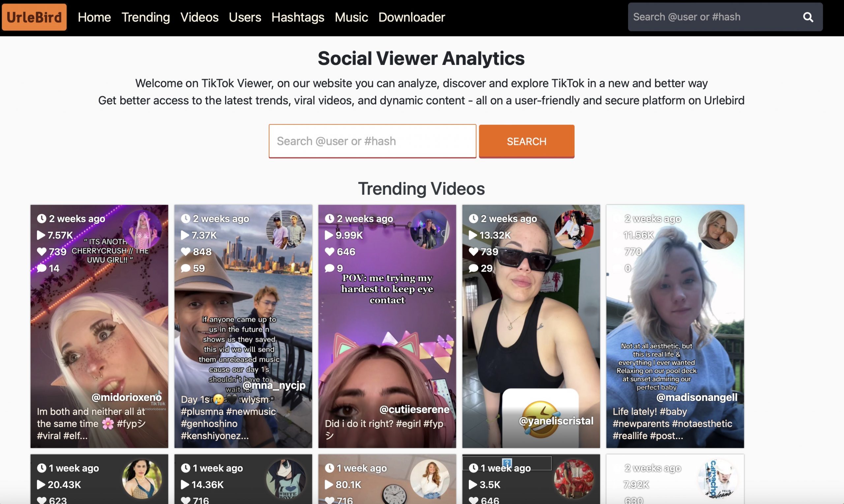Viewport: 844px width, 504px height.
Task: Click the comment icon beside 14
Action: click(42, 268)
